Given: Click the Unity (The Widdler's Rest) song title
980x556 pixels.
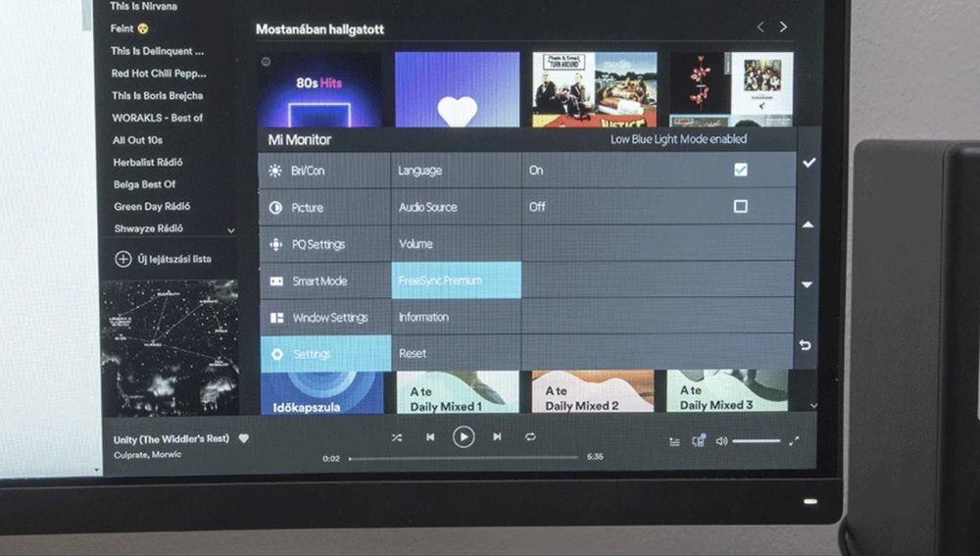Looking at the screenshot, I should pos(171,439).
